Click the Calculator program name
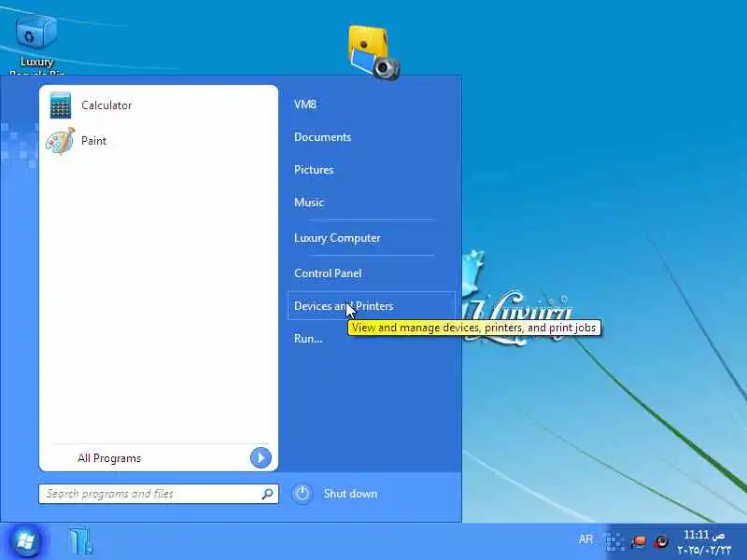Screen dimensions: 747x560 click(106, 105)
